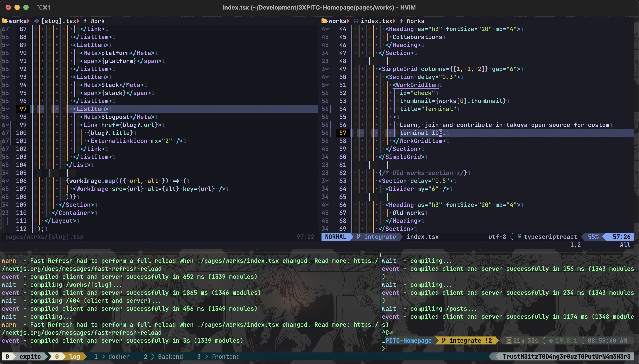Click the Collaborations text on line 45
639x364 pixels.
pyautogui.click(x=417, y=37)
